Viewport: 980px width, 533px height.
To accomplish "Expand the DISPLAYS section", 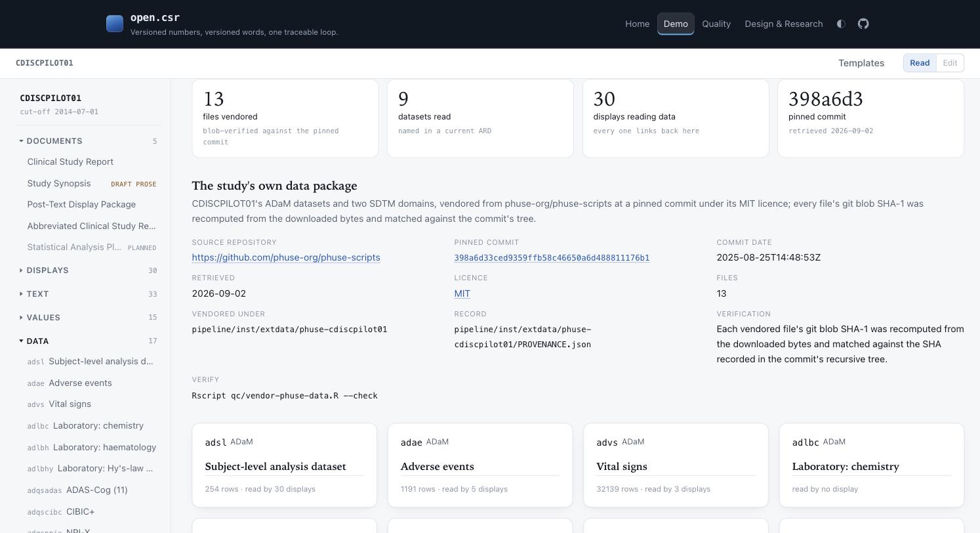I will click(x=88, y=270).
